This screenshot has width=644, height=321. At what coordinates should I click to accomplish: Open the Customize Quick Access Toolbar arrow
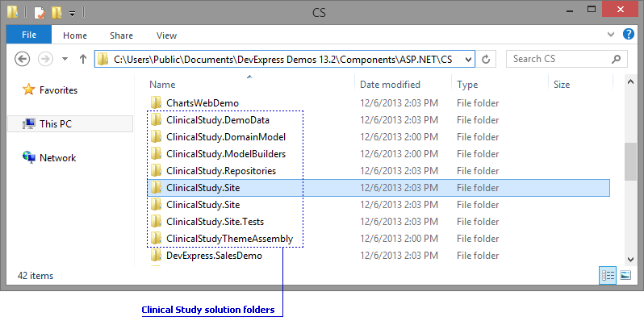point(72,14)
